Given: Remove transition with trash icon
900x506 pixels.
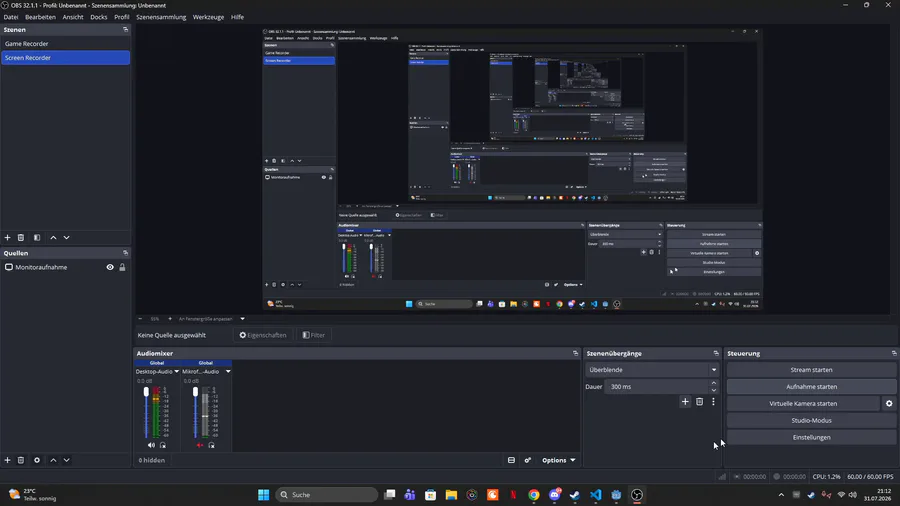Looking at the screenshot, I should tap(699, 402).
